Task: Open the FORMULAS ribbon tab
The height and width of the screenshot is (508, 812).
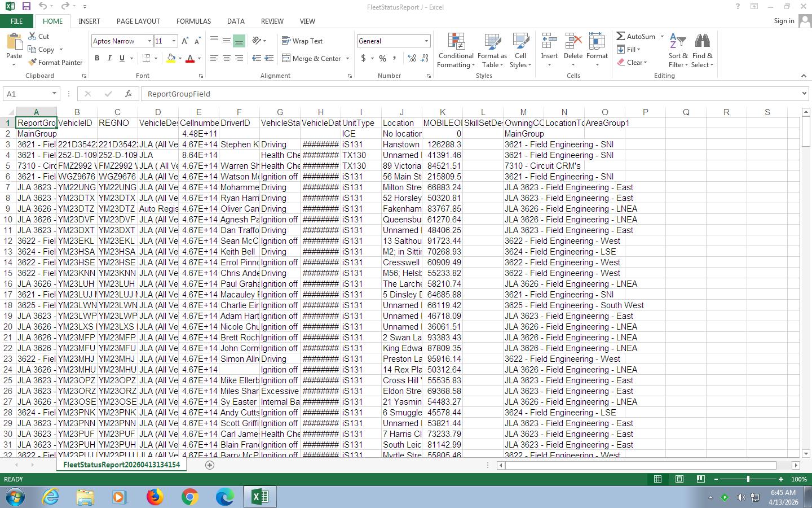Action: 193,21
